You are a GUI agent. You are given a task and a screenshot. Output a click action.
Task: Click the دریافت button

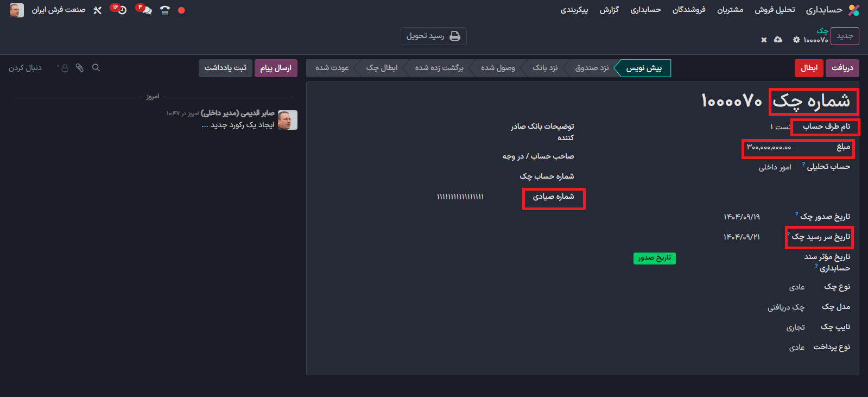pos(842,68)
